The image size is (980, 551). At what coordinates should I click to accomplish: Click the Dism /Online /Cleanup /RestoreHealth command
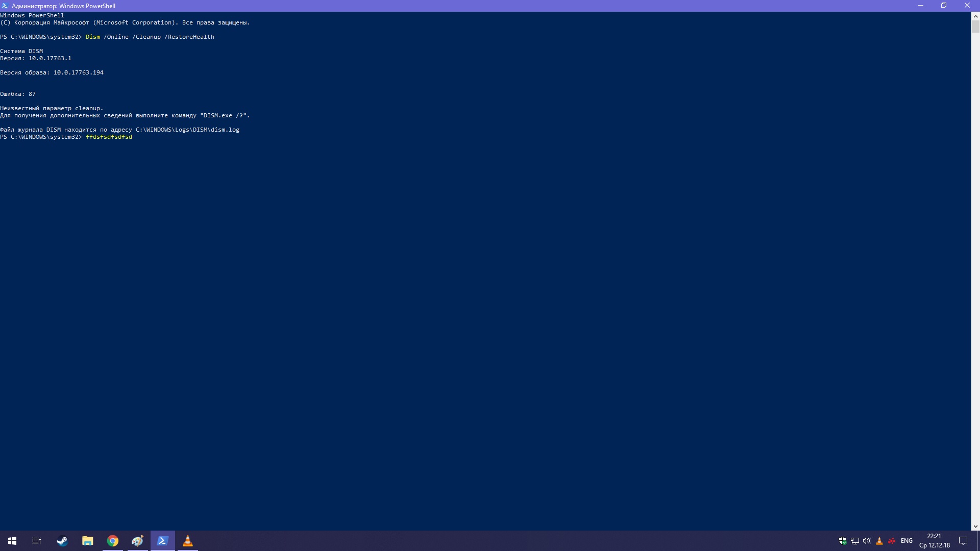[x=150, y=37]
